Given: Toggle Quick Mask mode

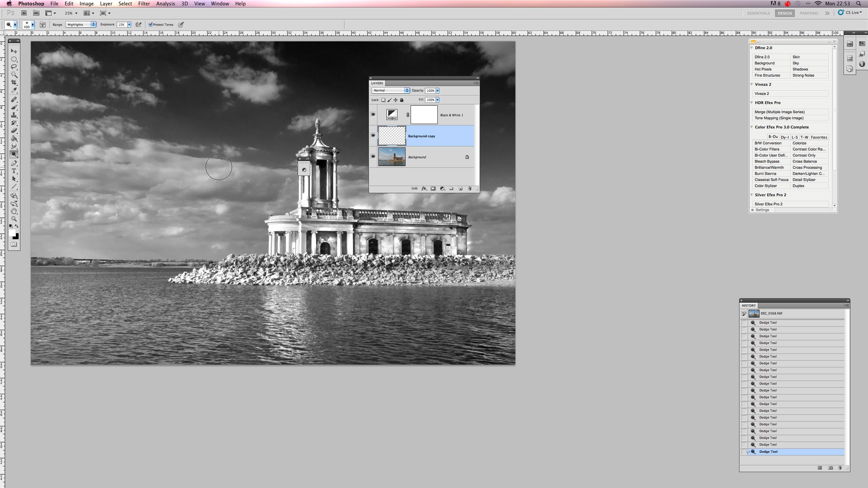Looking at the screenshot, I should (x=14, y=244).
